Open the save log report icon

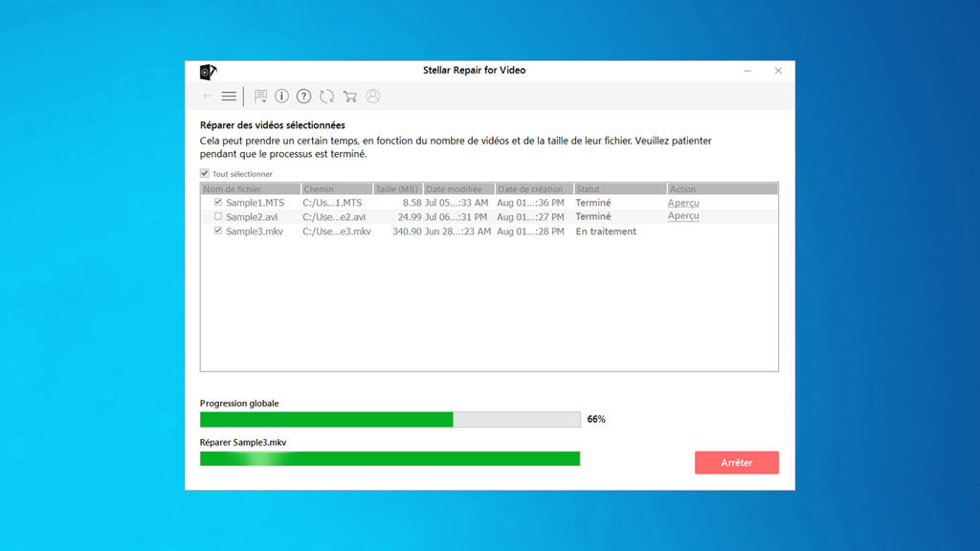coord(260,97)
